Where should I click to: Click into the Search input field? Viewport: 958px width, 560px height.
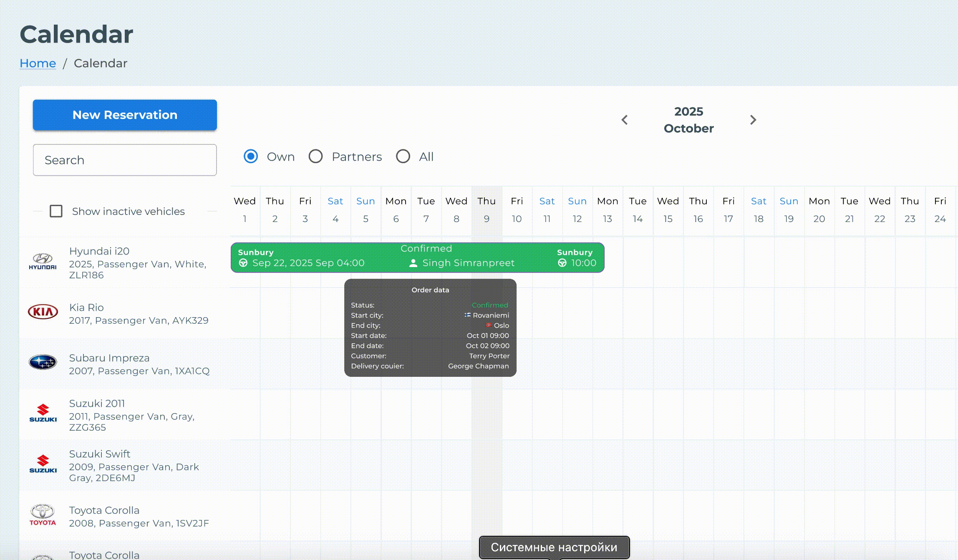tap(125, 160)
